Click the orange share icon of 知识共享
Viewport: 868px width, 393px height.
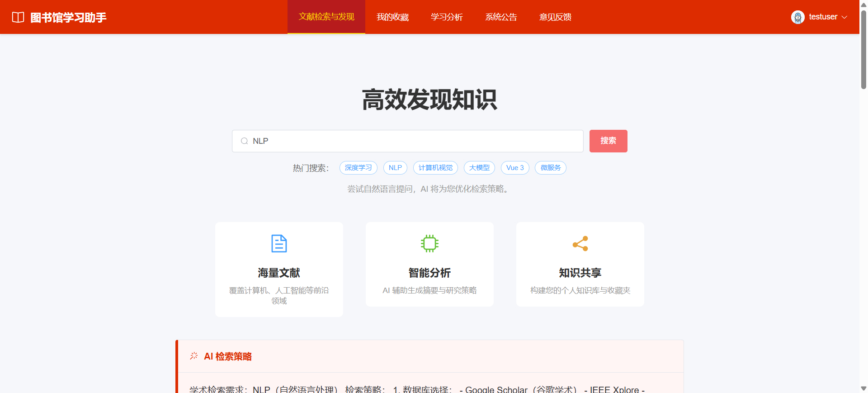click(580, 243)
